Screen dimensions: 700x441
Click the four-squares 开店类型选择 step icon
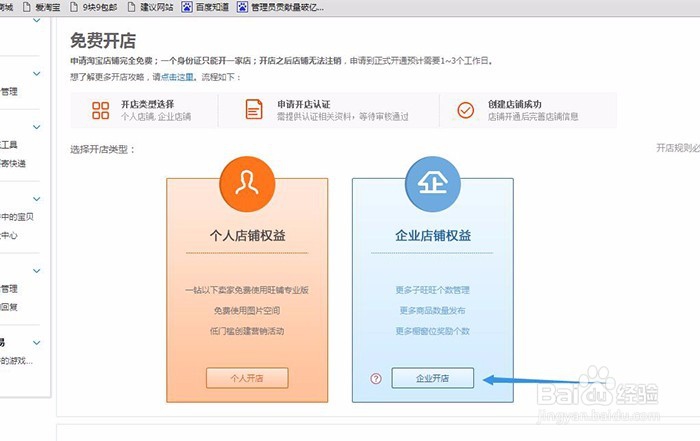tap(100, 110)
